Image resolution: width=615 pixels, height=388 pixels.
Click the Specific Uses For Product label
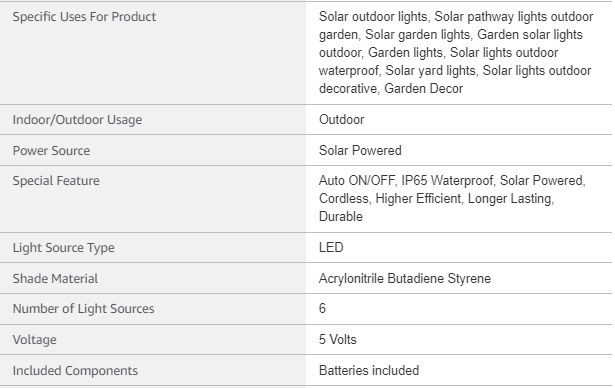click(84, 16)
